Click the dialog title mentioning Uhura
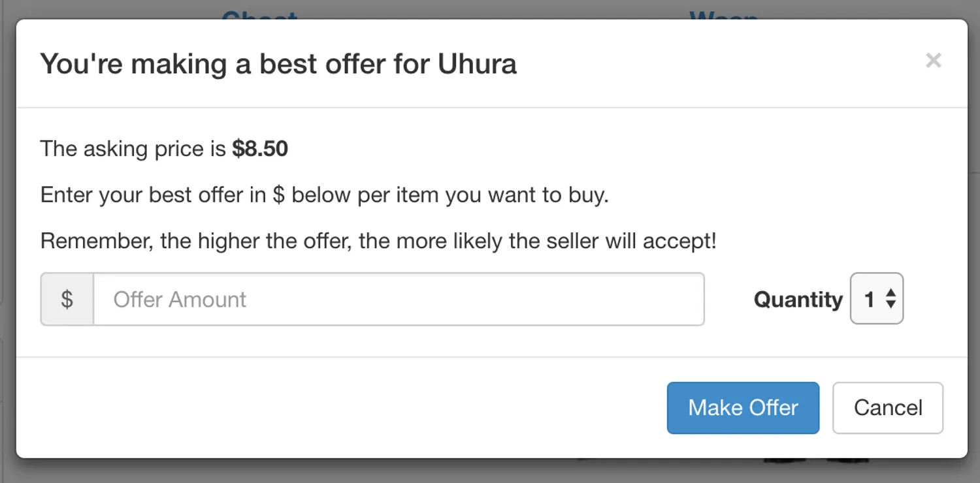 278,64
